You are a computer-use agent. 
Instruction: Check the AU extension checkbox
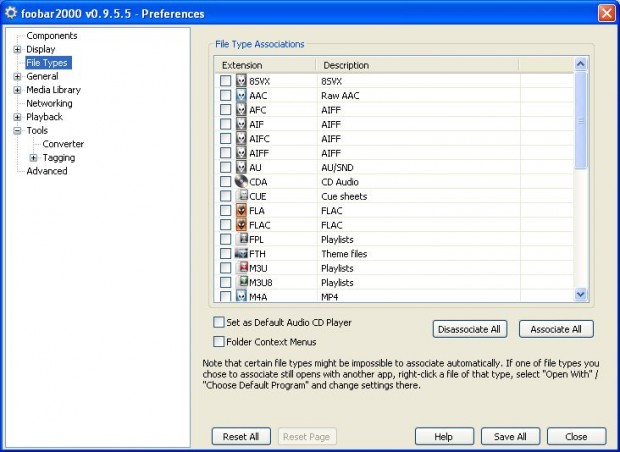225,167
